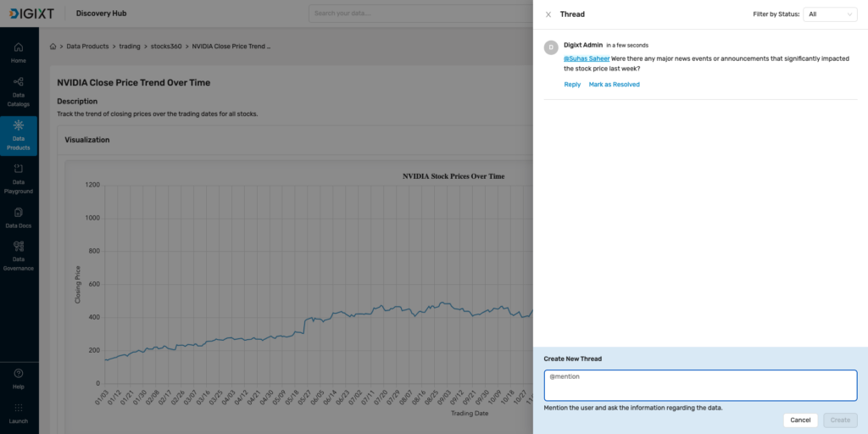
Task: Click the trading breadcrumb
Action: click(x=130, y=47)
